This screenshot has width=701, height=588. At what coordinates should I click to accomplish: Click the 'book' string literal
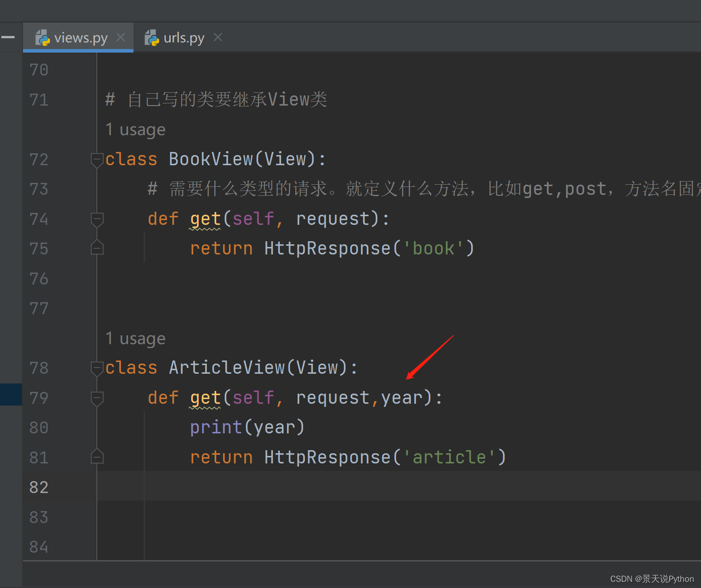434,248
